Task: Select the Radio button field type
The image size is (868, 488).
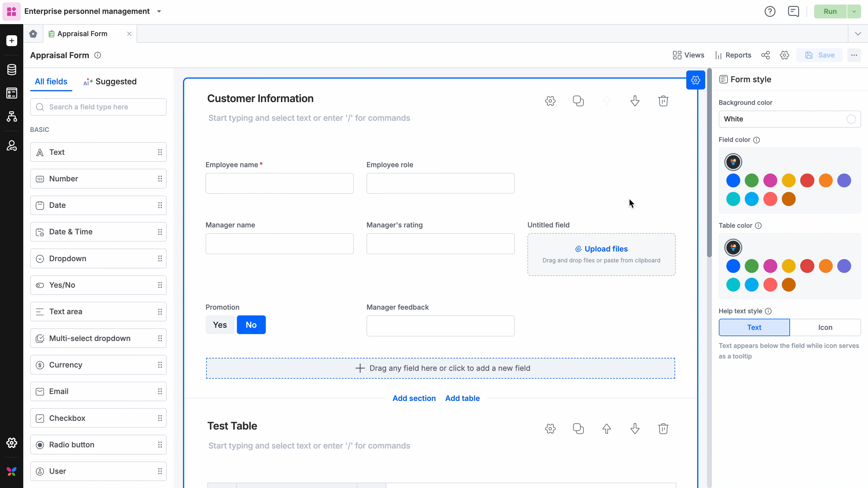Action: (98, 445)
